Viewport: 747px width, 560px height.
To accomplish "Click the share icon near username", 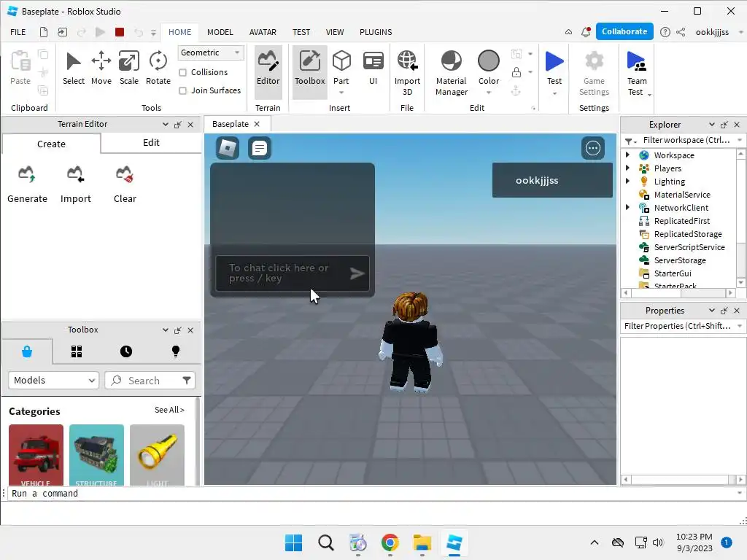I will (681, 32).
